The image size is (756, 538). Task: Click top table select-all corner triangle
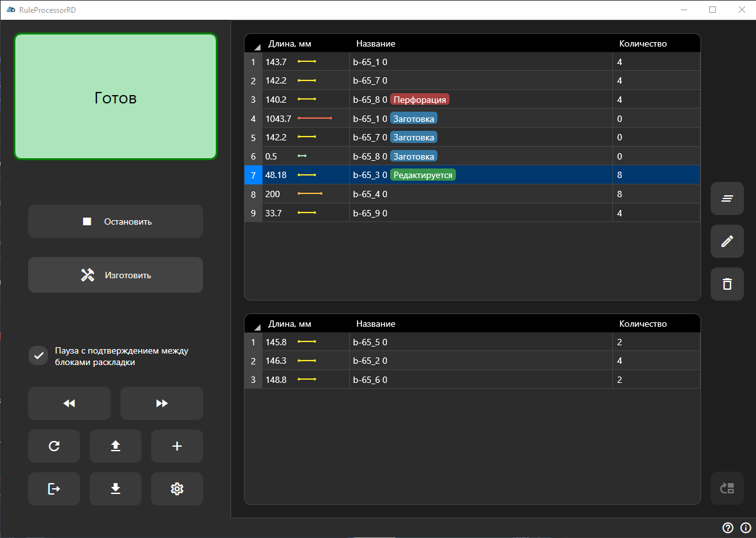256,45
